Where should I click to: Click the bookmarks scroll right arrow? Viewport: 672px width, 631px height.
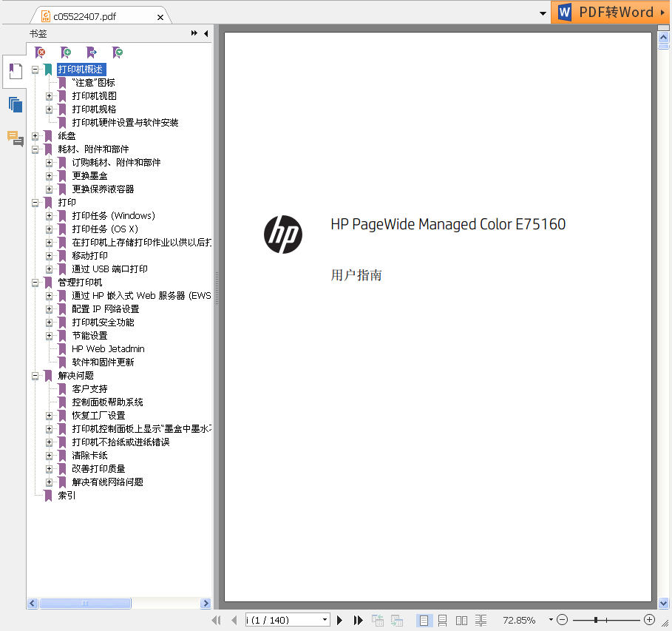click(206, 603)
